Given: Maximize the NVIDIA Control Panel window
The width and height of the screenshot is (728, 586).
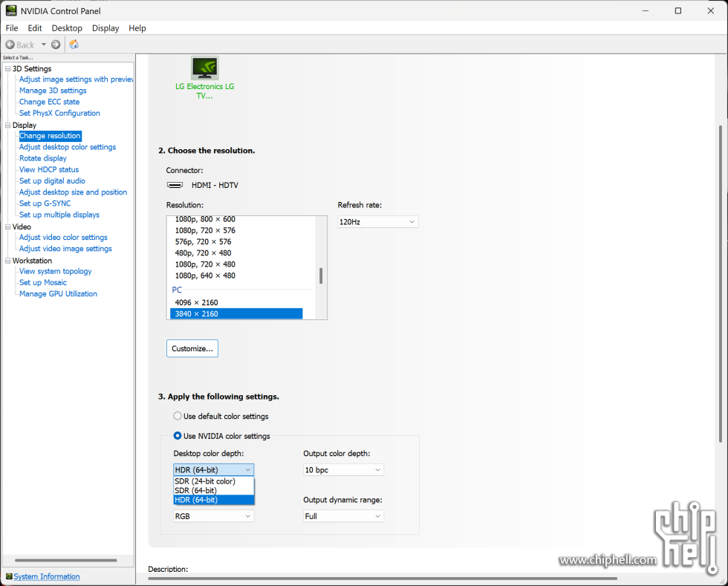Looking at the screenshot, I should point(677,10).
